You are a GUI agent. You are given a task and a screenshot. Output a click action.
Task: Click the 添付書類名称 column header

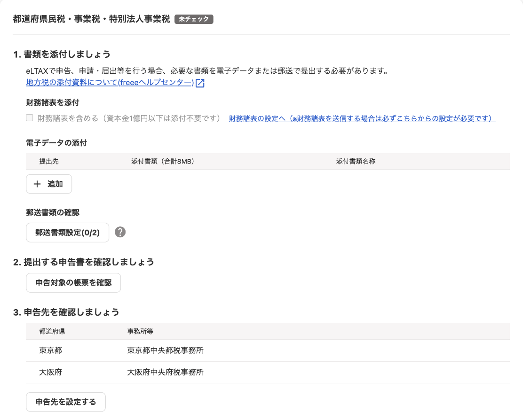356,162
